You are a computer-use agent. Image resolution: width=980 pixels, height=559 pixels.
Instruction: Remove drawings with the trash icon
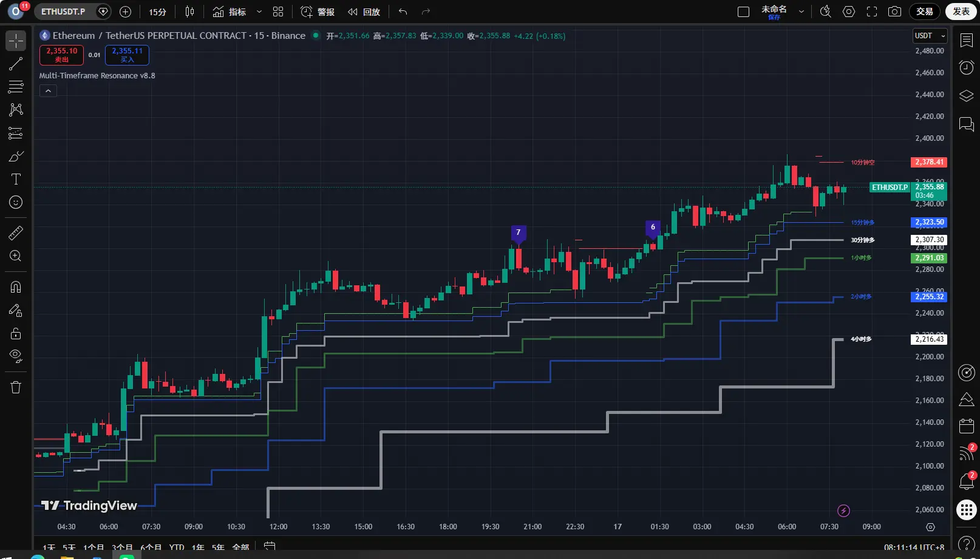coord(16,387)
